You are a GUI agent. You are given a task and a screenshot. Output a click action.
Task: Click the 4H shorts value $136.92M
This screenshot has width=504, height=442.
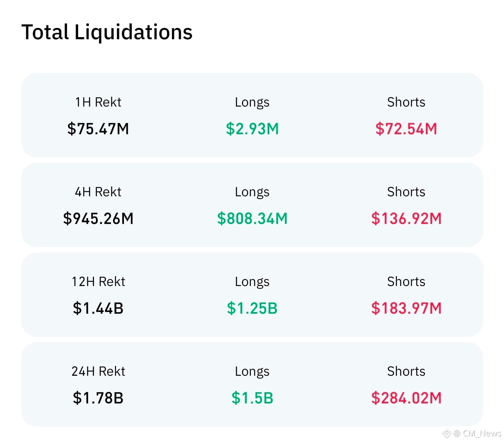[406, 218]
